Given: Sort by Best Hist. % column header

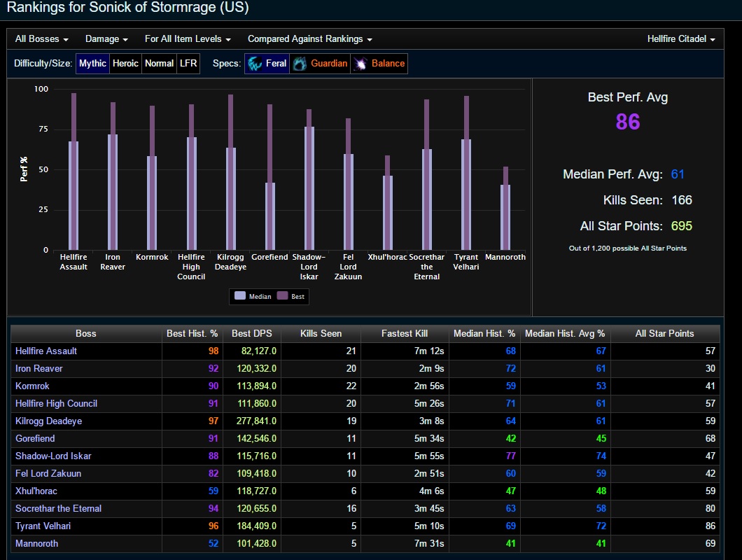Looking at the screenshot, I should [192, 333].
